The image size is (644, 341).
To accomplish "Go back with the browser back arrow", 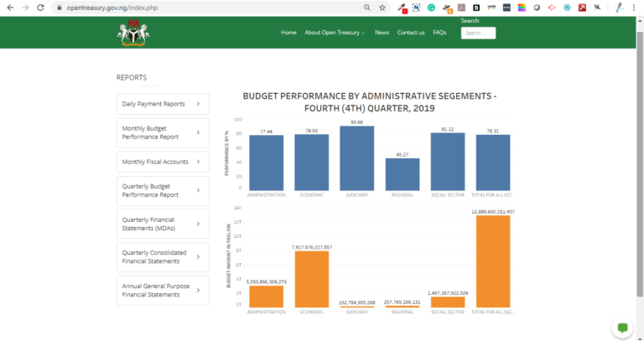I will [x=10, y=8].
